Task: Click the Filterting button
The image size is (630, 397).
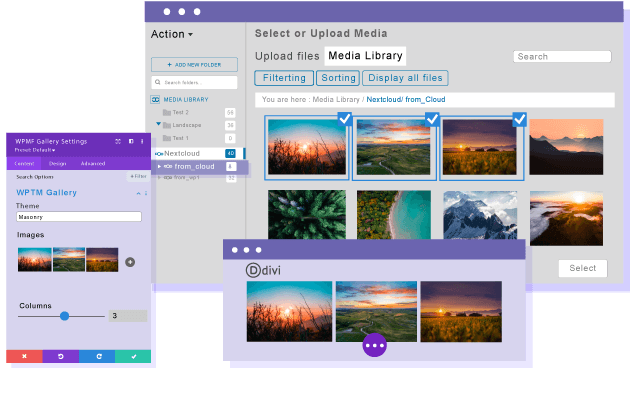Action: [284, 78]
